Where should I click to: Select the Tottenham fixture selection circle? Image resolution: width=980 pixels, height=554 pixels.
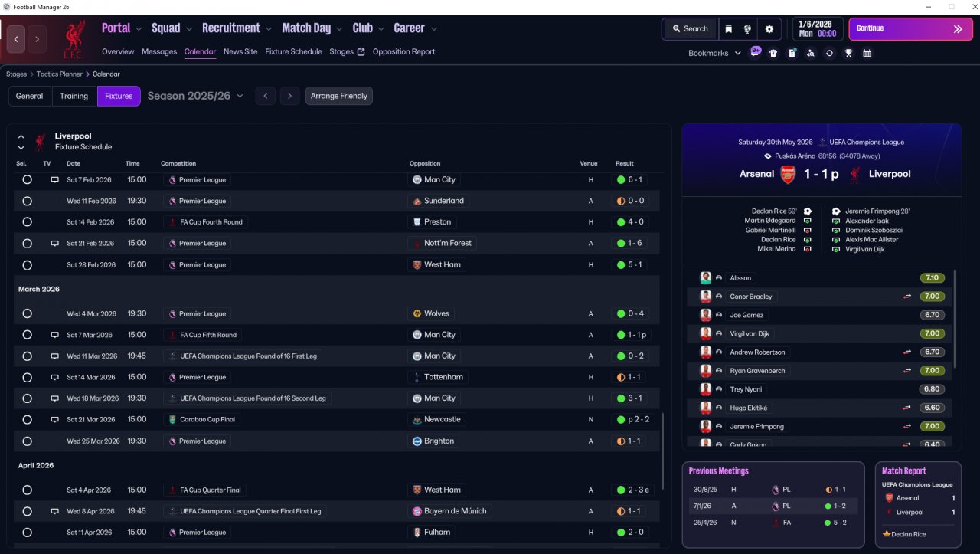[x=28, y=378]
